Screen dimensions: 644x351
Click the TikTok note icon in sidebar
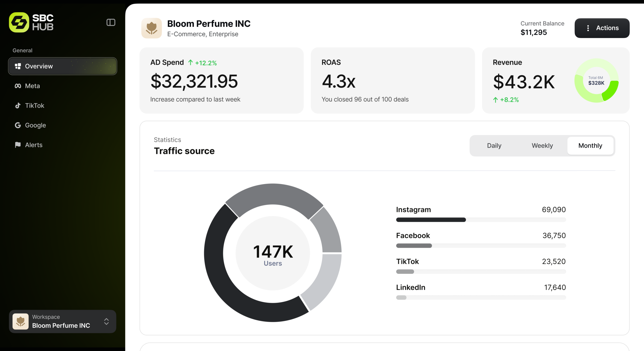(18, 106)
